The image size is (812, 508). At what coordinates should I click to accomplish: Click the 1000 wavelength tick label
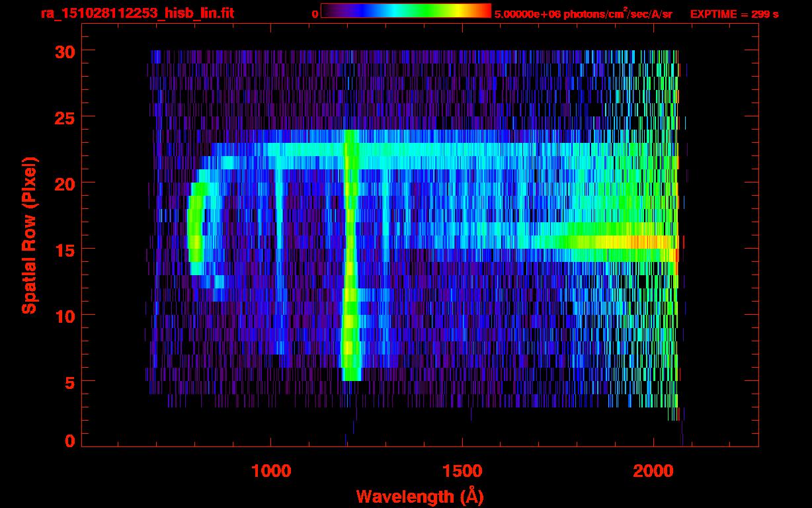[x=270, y=470]
